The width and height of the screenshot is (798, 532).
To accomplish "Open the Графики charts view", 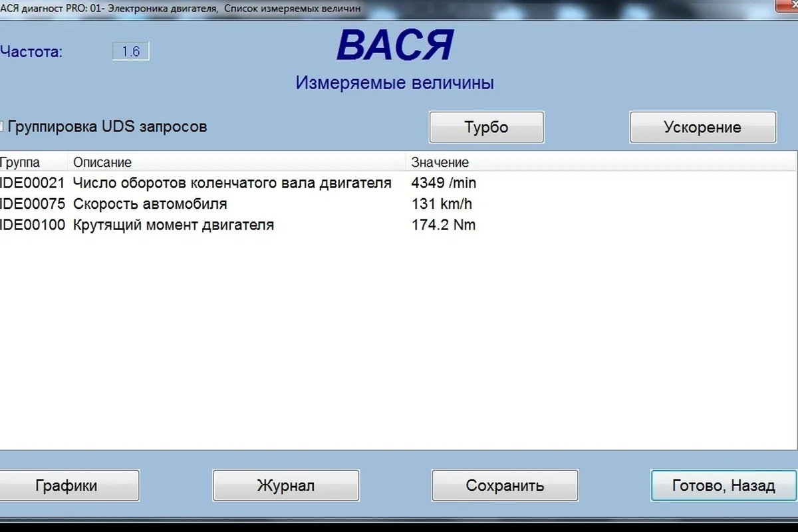I will point(66,485).
